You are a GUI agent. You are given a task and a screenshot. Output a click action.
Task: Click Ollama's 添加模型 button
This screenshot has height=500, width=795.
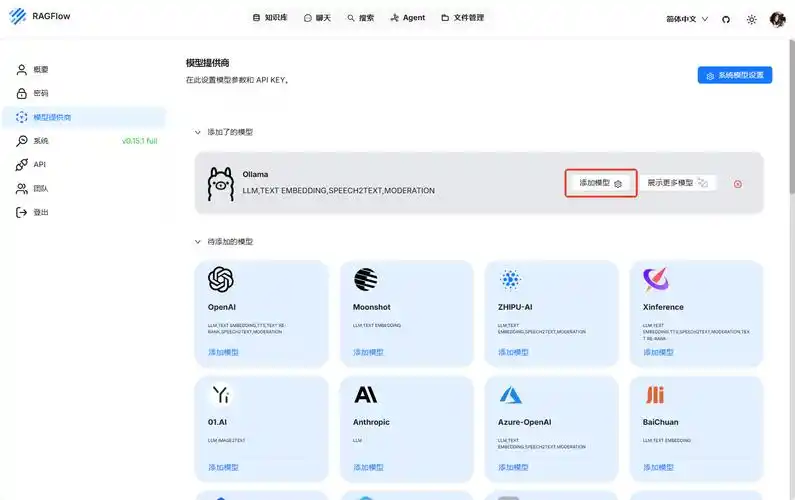[x=601, y=183]
